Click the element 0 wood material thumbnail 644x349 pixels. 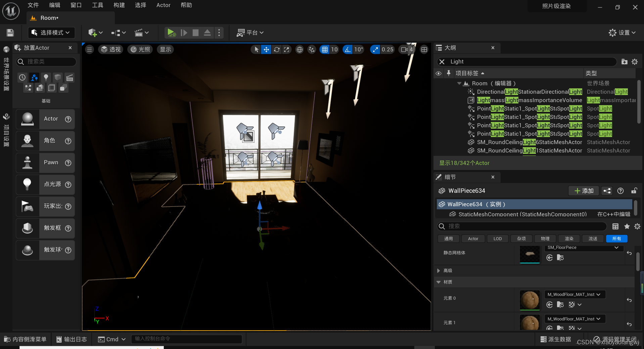(530, 300)
